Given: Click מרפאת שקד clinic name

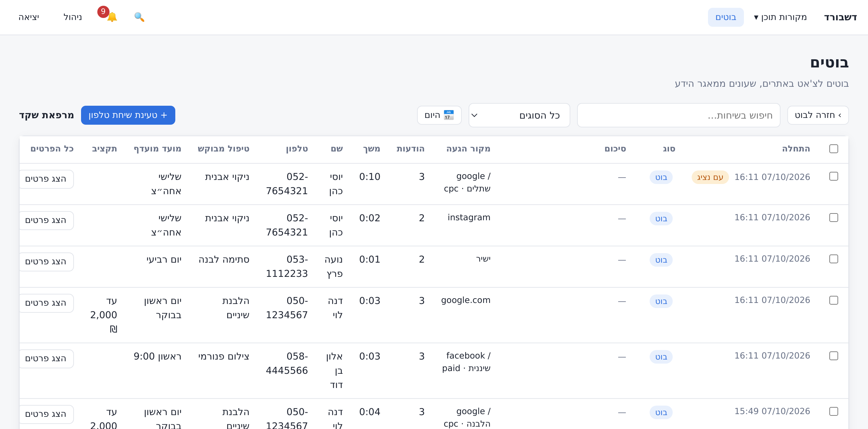Looking at the screenshot, I should [46, 115].
